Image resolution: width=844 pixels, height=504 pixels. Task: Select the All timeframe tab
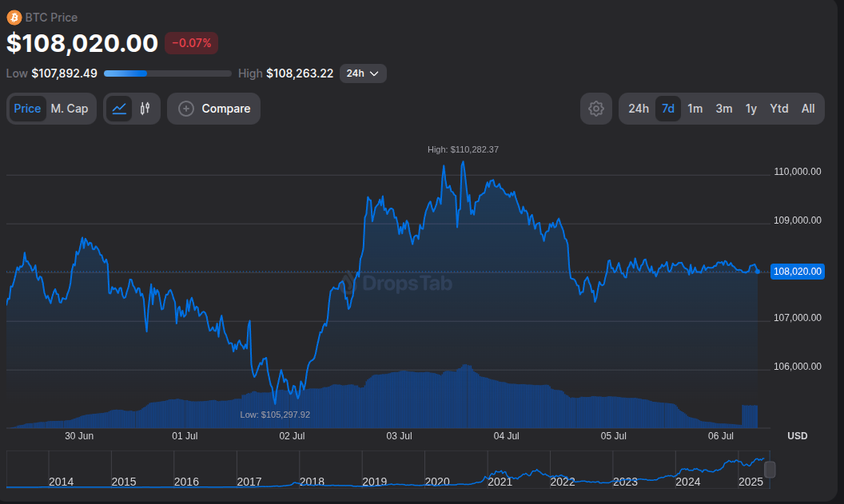click(808, 109)
